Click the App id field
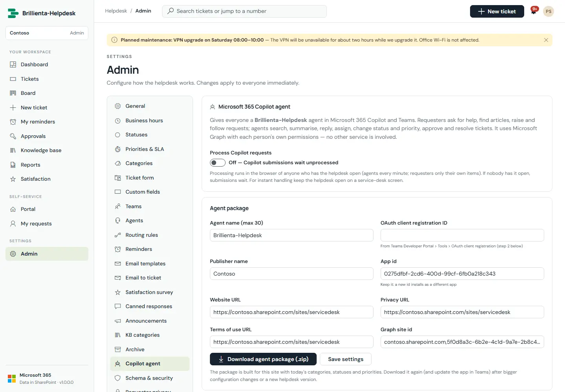This screenshot has width=565, height=392. pyautogui.click(x=462, y=274)
